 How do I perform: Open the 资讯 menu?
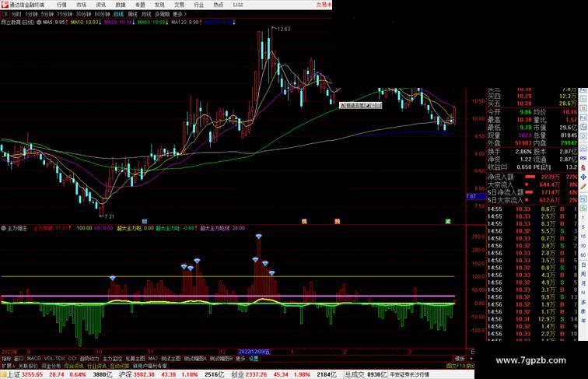click(x=100, y=5)
